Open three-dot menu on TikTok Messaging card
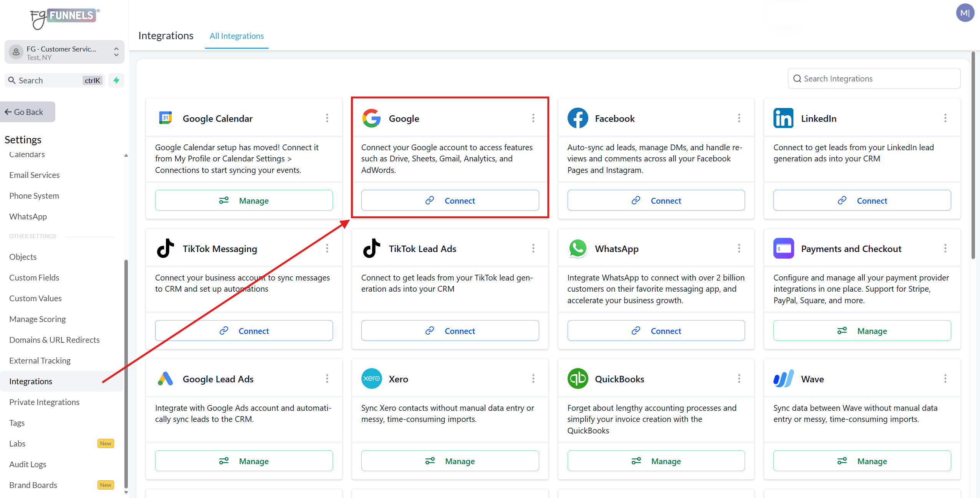This screenshot has width=980, height=498. [x=327, y=249]
